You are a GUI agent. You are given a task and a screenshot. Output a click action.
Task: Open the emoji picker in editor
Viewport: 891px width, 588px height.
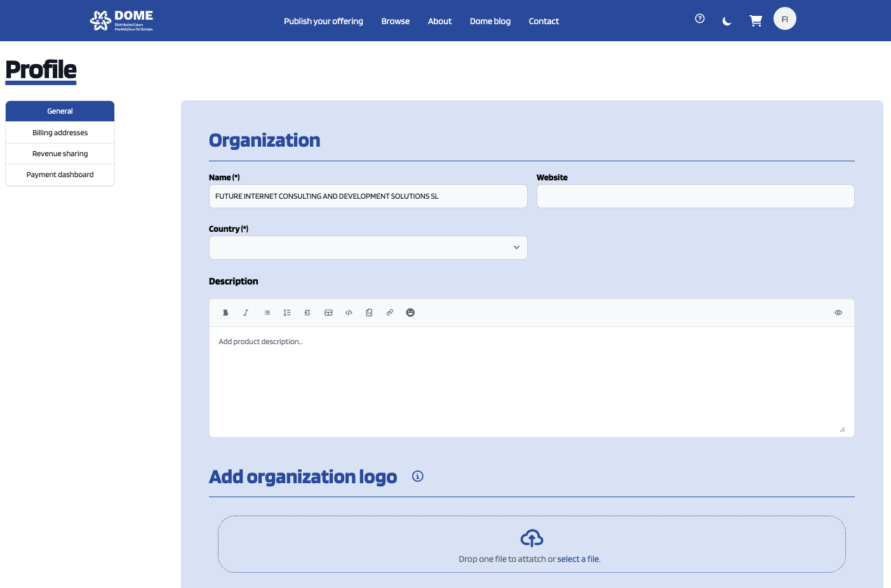[x=410, y=312]
